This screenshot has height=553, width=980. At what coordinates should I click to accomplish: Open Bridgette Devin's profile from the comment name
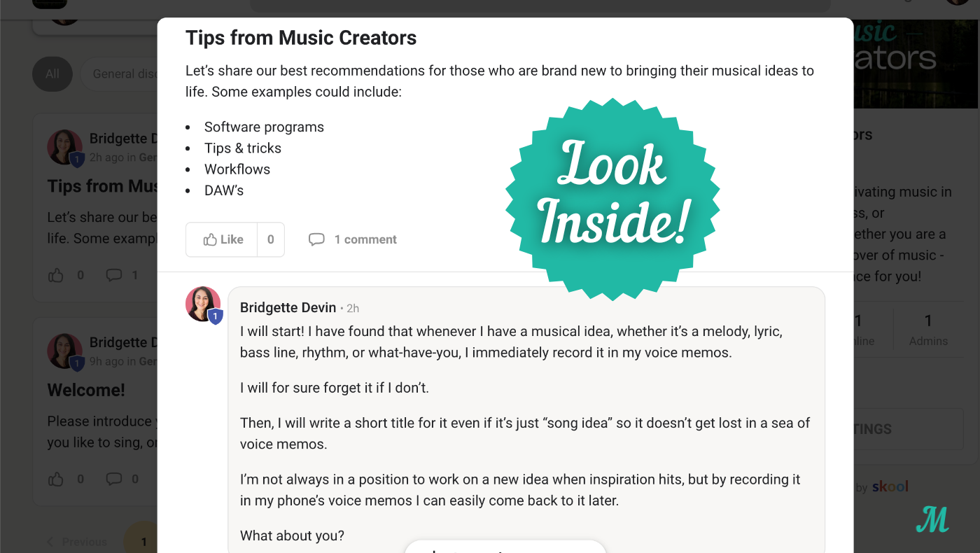coord(288,307)
